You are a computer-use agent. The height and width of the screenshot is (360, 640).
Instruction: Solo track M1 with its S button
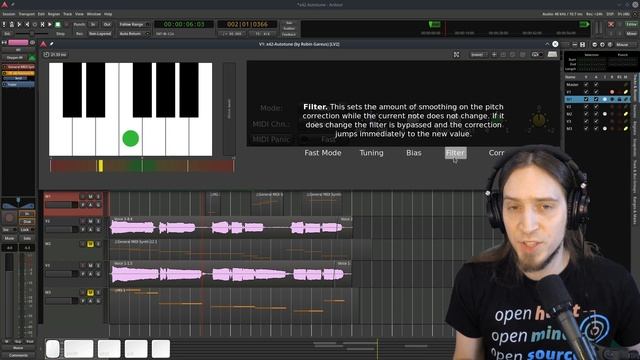click(x=98, y=197)
